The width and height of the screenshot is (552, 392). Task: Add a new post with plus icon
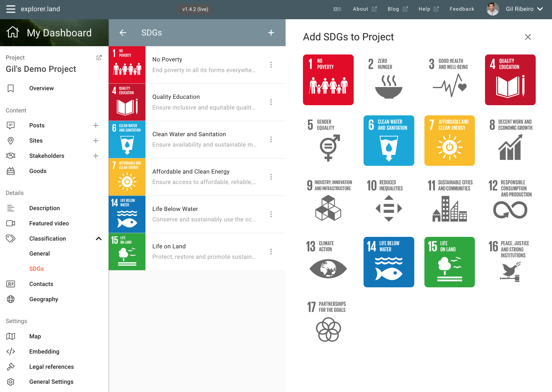coord(96,126)
